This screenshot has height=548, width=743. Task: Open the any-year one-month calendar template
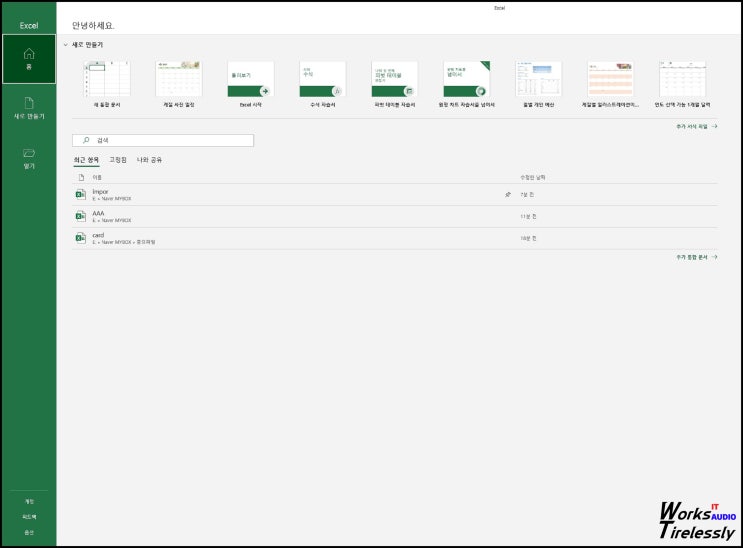click(x=682, y=84)
